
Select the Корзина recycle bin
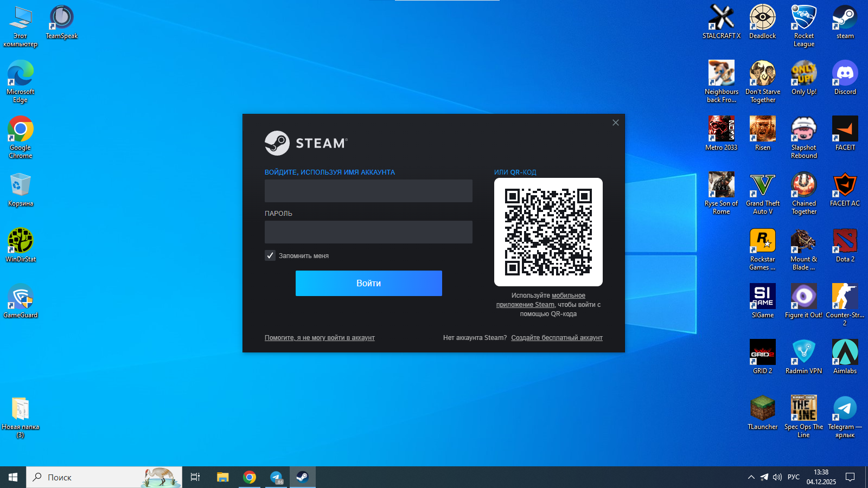tap(21, 189)
